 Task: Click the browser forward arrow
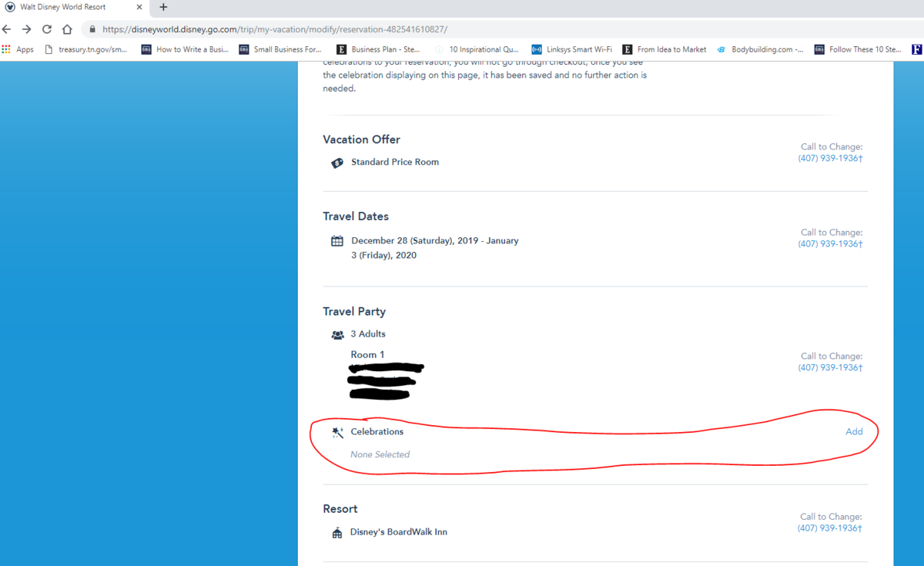[27, 29]
